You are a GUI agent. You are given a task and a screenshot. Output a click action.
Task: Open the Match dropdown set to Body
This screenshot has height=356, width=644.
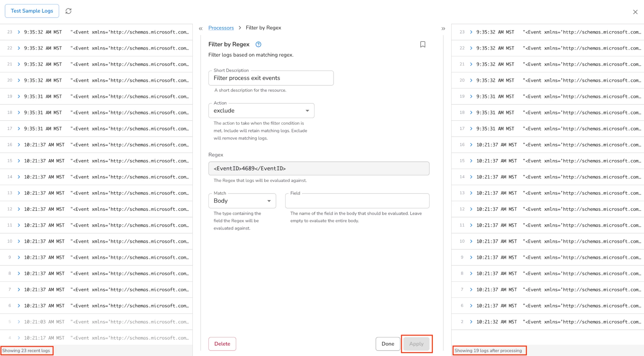242,201
